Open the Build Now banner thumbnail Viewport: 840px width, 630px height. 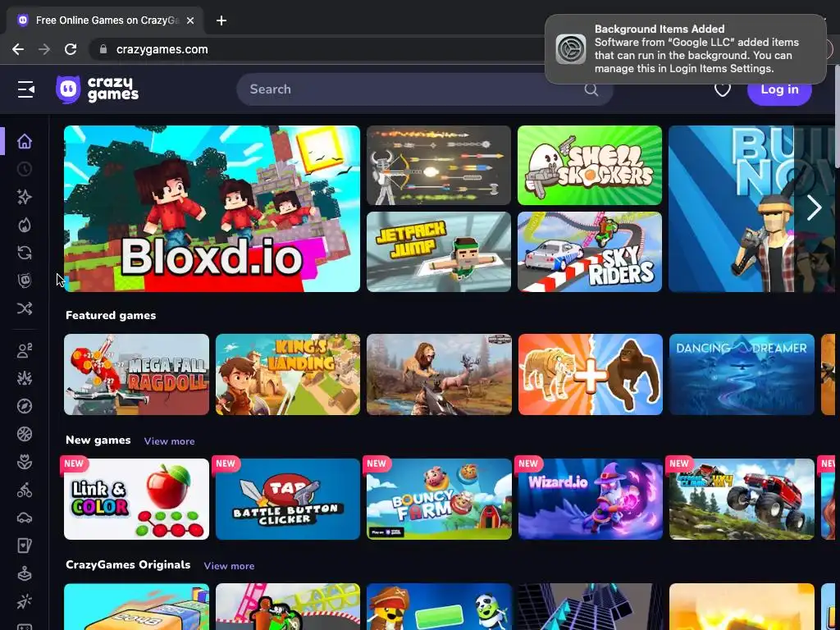pyautogui.click(x=750, y=209)
